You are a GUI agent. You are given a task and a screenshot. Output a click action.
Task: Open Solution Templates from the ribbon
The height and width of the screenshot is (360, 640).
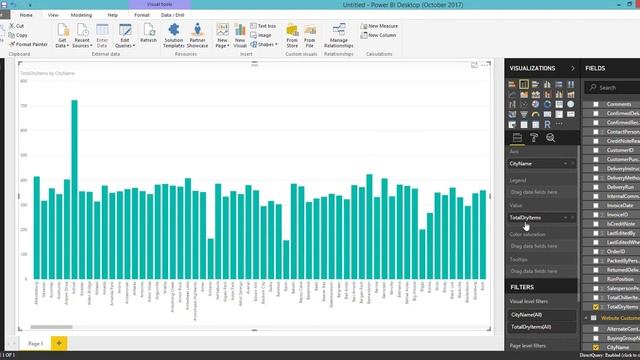pyautogui.click(x=174, y=36)
